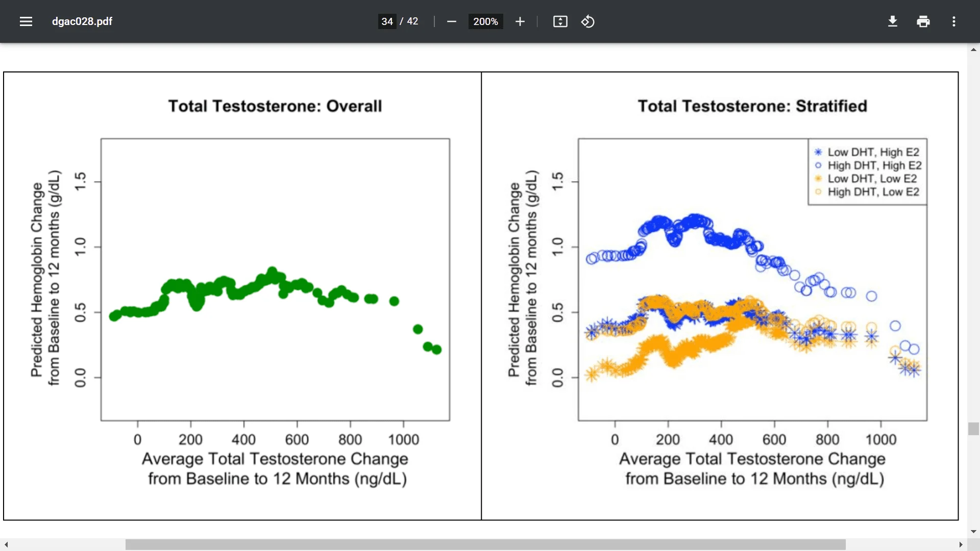Click the 'Total Testosterone: Overall' chart title
The height and width of the screenshot is (551, 980).
(x=275, y=106)
